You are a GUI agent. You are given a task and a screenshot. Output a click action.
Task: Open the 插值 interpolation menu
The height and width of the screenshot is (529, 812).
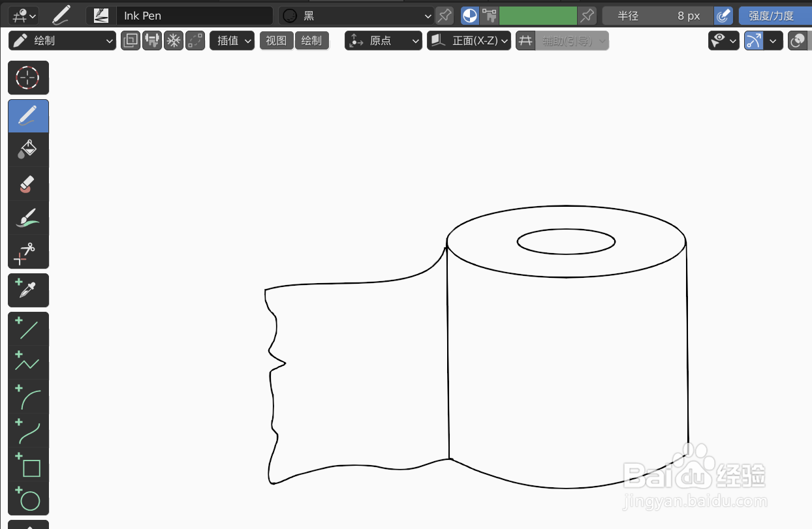(232, 40)
